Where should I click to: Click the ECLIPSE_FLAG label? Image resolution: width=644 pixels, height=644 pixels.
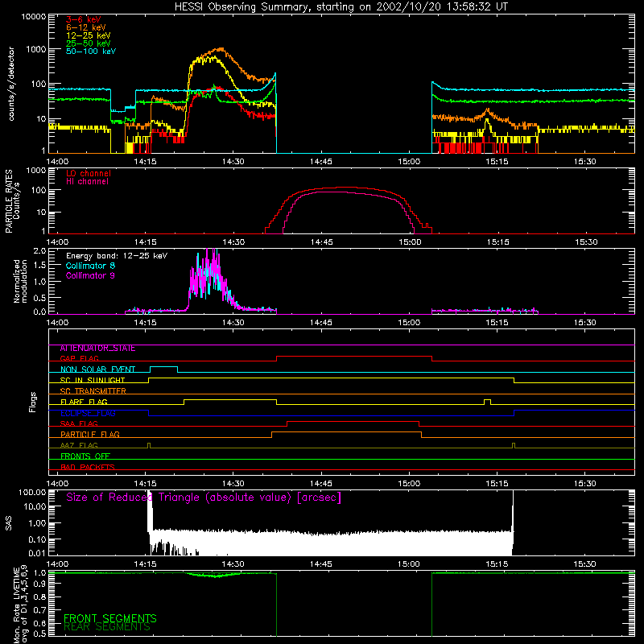coord(88,413)
